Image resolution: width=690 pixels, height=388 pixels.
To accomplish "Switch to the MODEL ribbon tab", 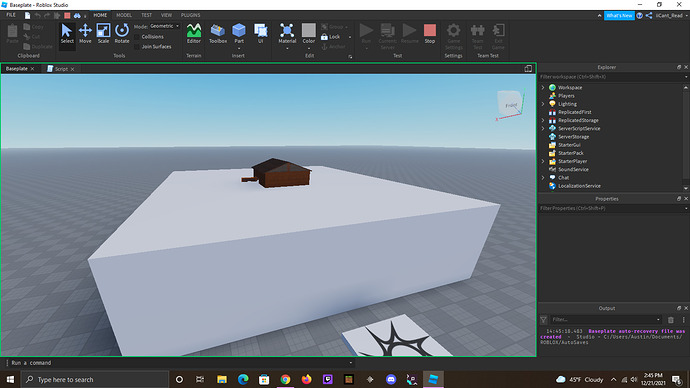I will (124, 15).
